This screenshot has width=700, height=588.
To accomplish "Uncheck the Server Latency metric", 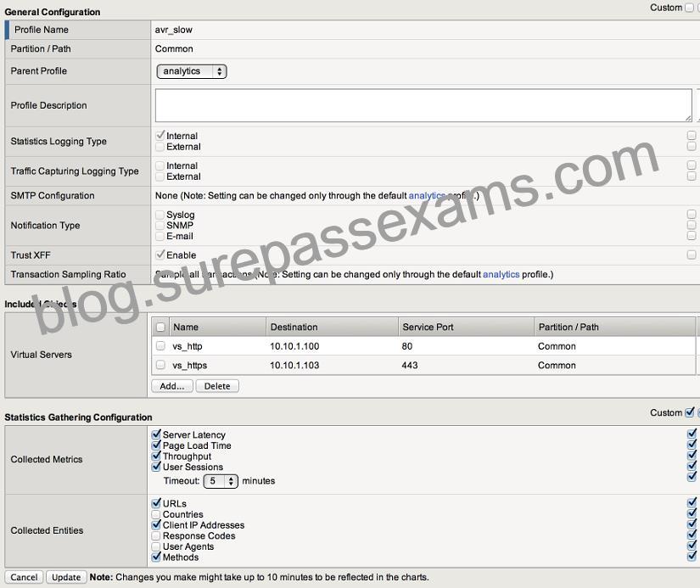I will (156, 434).
